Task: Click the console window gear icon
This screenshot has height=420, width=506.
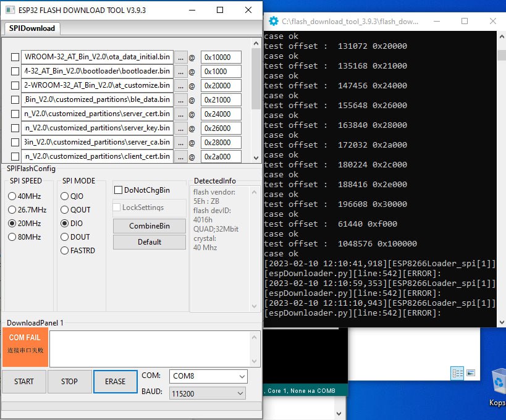Action: click(273, 21)
